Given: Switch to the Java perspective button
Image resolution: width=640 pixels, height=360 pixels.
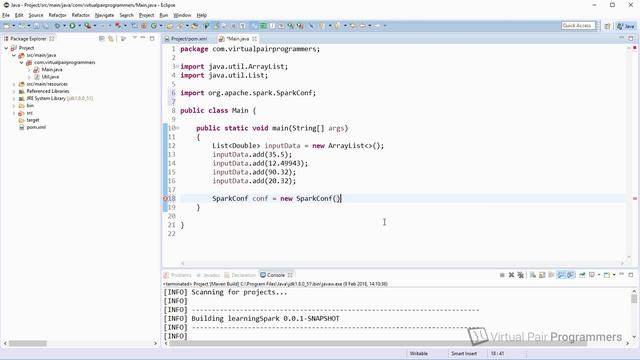Looking at the screenshot, I should (626, 26).
